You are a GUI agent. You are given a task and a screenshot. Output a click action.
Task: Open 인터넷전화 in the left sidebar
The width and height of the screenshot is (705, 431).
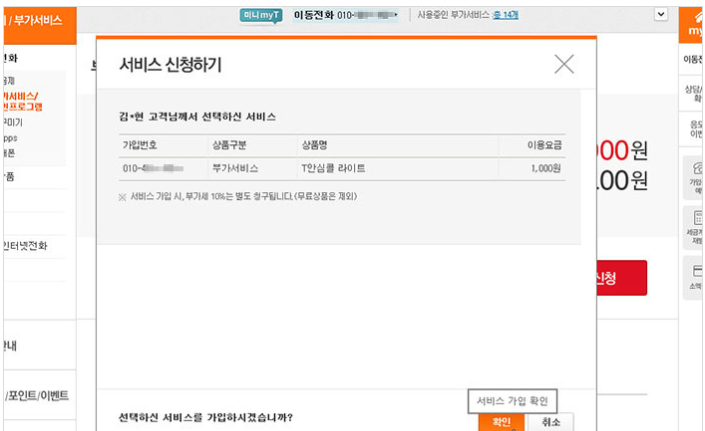click(x=25, y=246)
